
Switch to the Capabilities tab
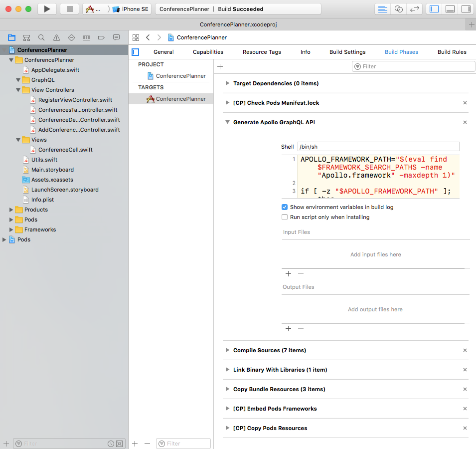[208, 52]
